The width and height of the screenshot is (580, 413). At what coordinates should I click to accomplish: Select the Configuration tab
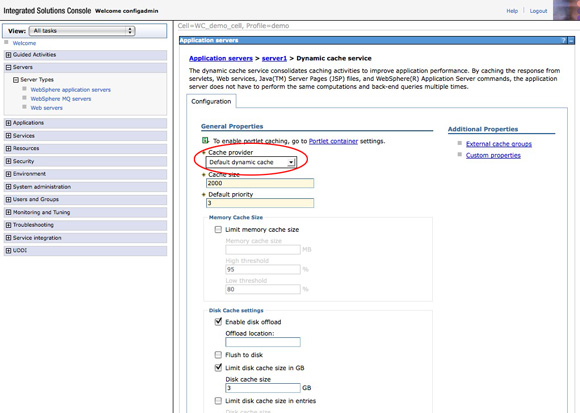211,101
